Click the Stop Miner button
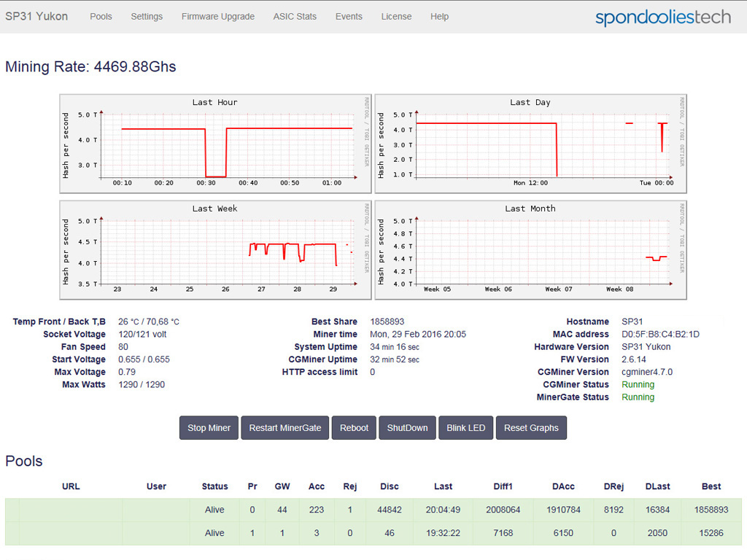Image resolution: width=747 pixels, height=560 pixels. 209,427
